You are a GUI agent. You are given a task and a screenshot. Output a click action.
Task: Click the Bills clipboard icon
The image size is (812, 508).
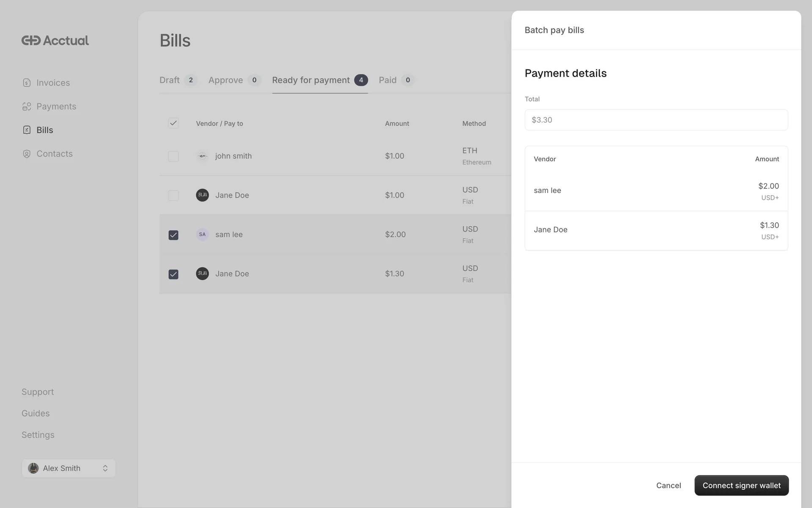[27, 130]
